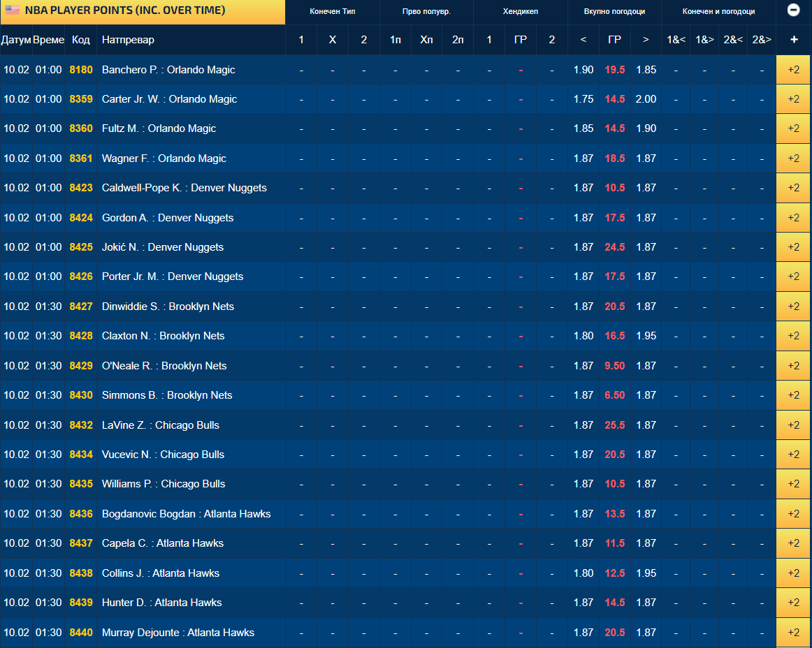Select over 1.95 odds for Collins J.
Screen dimensions: 812x648
tap(646, 573)
